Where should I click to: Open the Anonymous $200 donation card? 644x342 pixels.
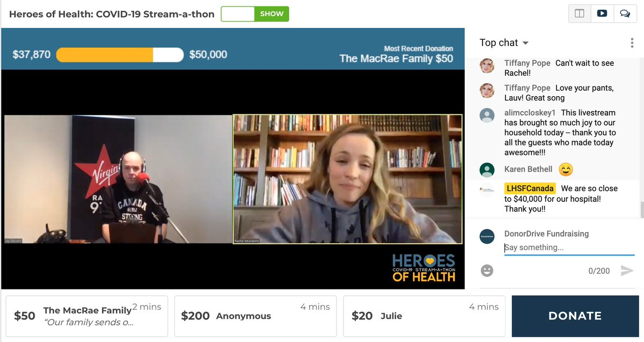click(255, 316)
